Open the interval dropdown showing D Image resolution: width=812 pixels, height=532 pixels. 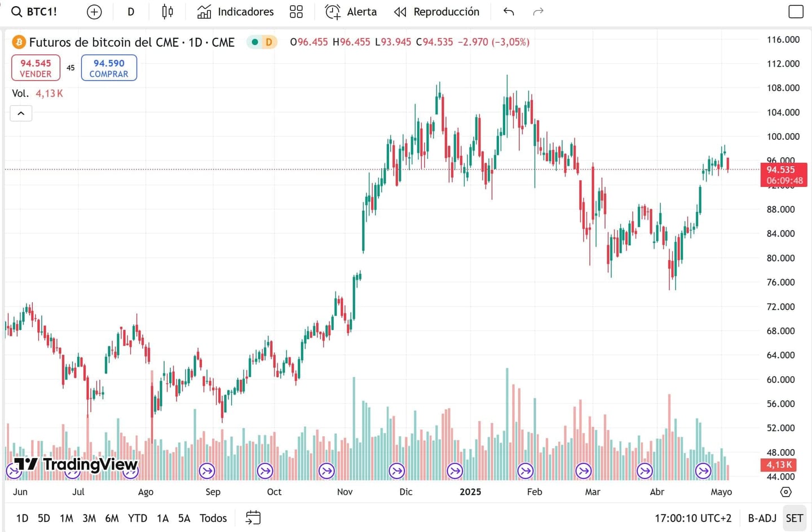point(130,11)
